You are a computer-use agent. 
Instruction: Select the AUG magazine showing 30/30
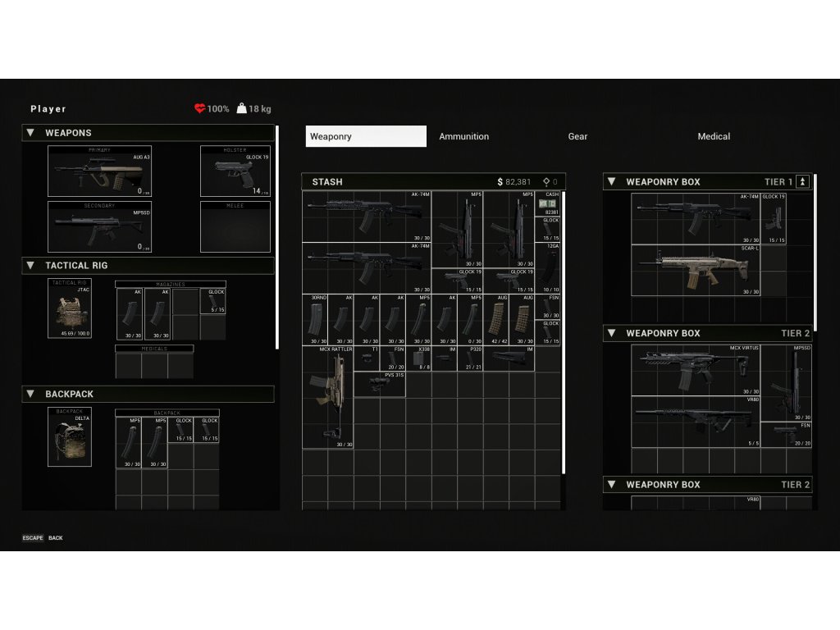coord(522,319)
